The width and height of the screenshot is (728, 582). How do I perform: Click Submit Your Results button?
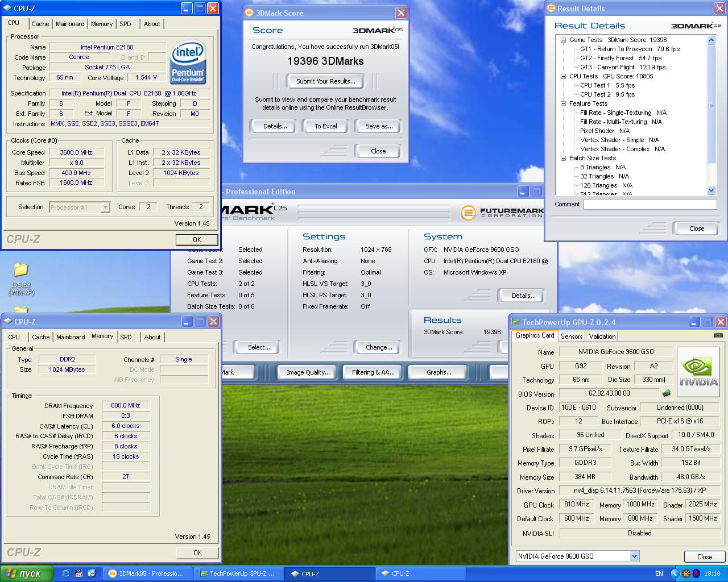tap(325, 81)
